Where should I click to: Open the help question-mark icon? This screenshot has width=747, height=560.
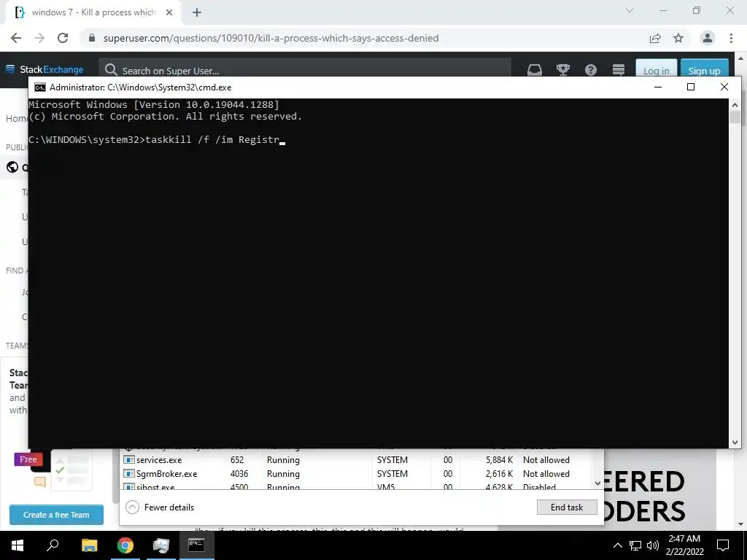[x=591, y=71]
